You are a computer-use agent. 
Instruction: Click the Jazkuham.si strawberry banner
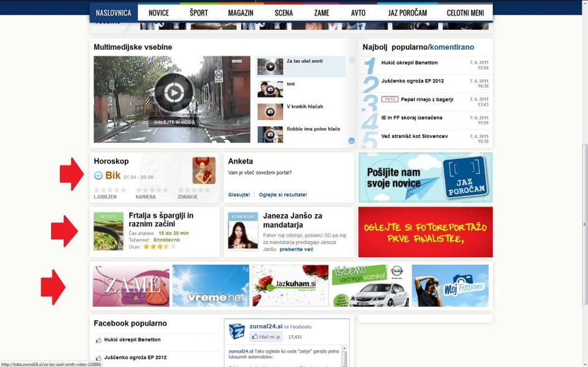point(290,286)
